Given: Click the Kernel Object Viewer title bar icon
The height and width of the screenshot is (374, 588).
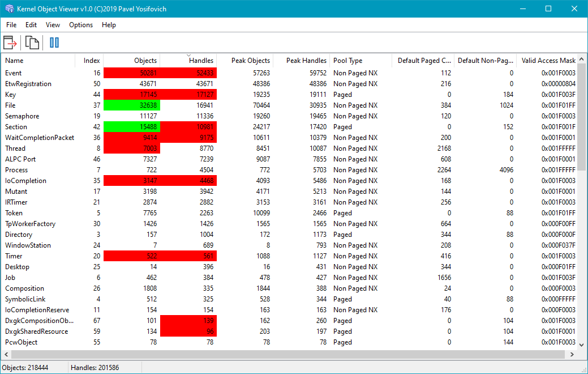Looking at the screenshot, I should (x=10, y=9).
